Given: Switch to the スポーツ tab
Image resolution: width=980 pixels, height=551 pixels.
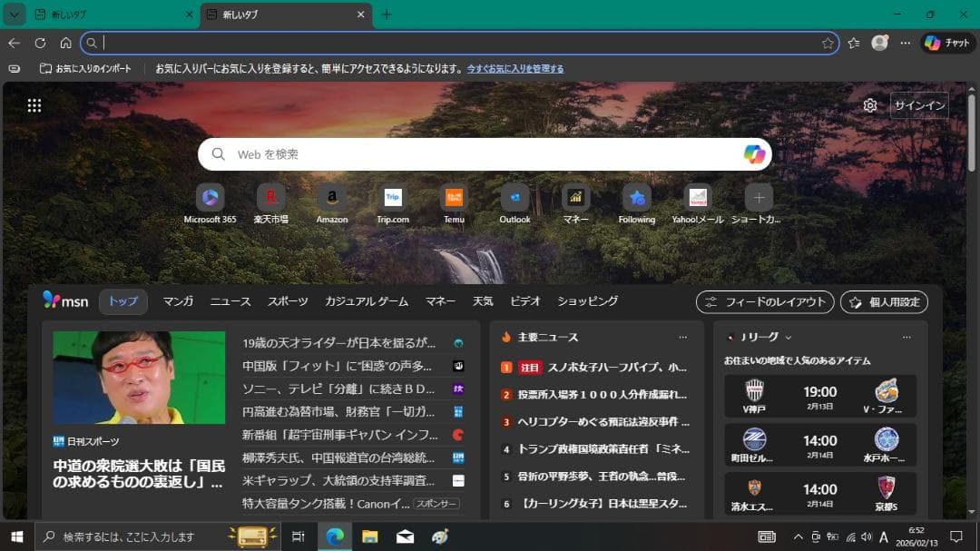Looking at the screenshot, I should (288, 300).
